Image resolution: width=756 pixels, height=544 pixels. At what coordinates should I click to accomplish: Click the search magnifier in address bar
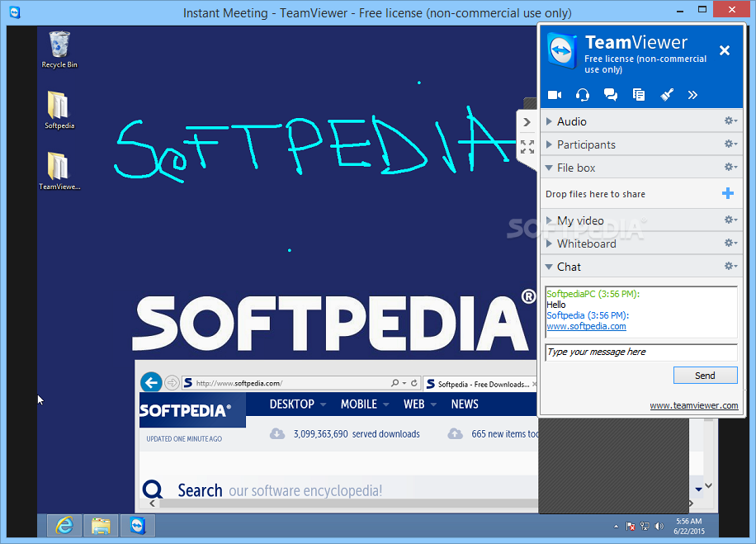click(x=395, y=383)
